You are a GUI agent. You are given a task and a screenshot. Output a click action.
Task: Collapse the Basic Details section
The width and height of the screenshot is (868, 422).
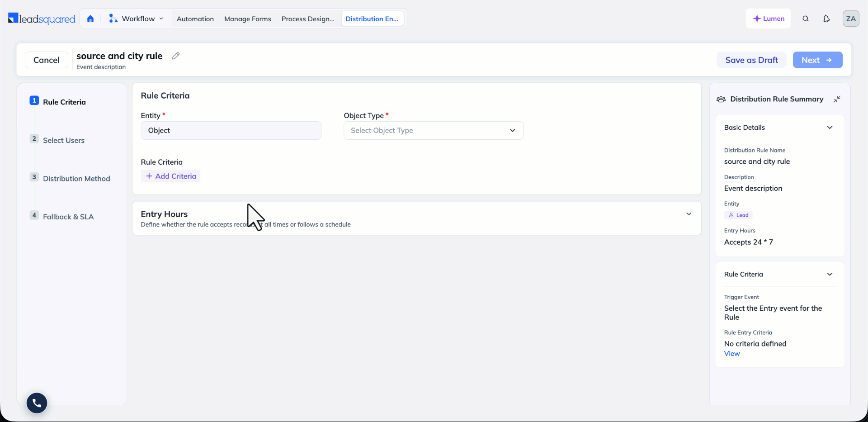tap(830, 128)
